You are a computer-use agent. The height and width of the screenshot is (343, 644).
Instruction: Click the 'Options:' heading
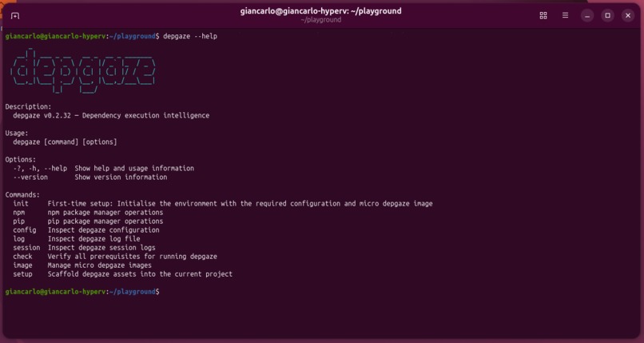[x=21, y=159]
